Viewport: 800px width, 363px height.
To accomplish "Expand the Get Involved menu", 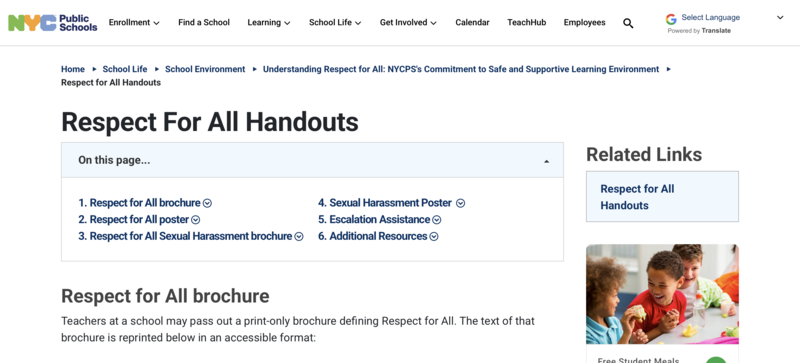I will click(408, 22).
